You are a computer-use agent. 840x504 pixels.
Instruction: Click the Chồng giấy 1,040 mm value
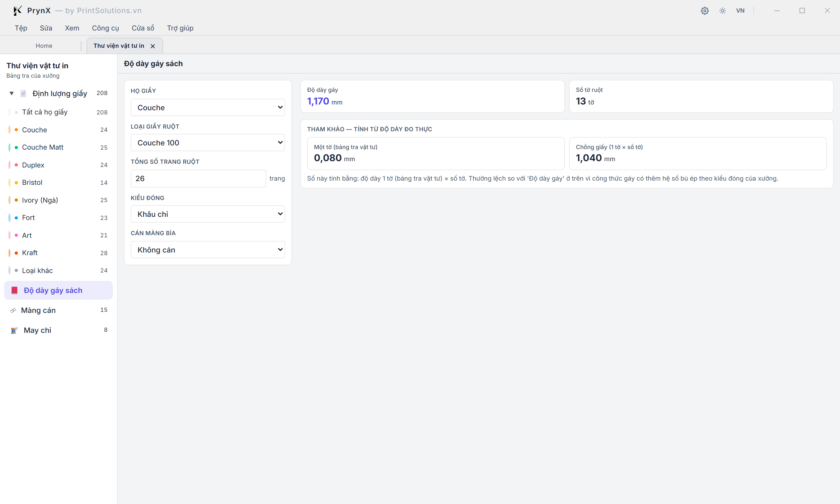point(596,158)
